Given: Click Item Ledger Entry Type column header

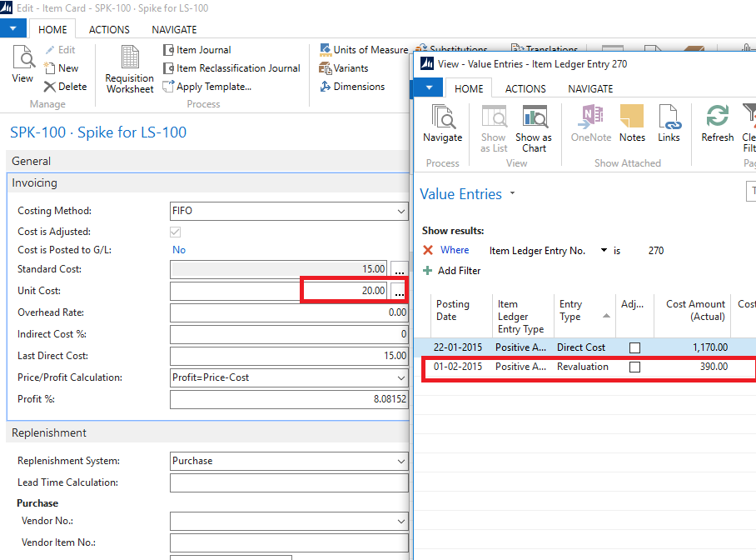Looking at the screenshot, I should point(523,316).
